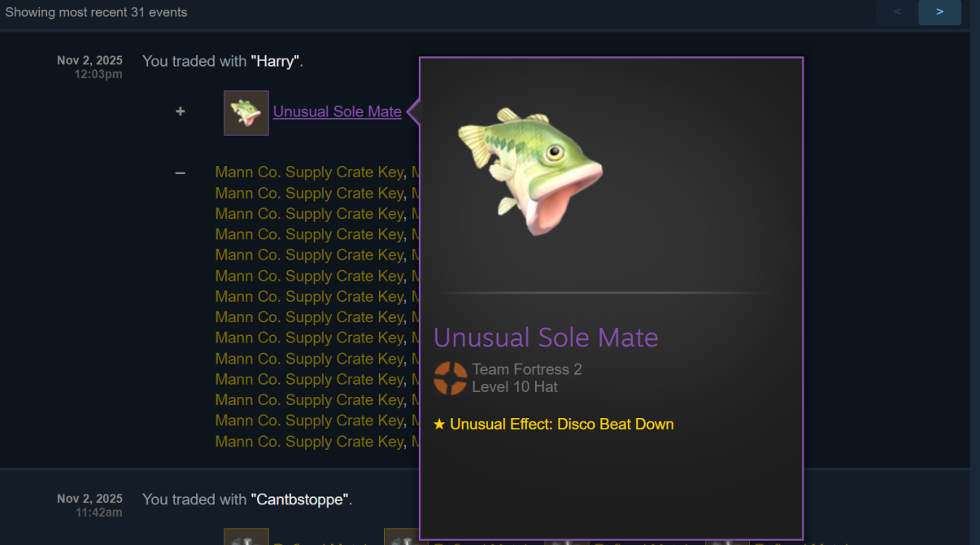Click the Nov 2, 2025 12:03pm timestamp

point(89,67)
